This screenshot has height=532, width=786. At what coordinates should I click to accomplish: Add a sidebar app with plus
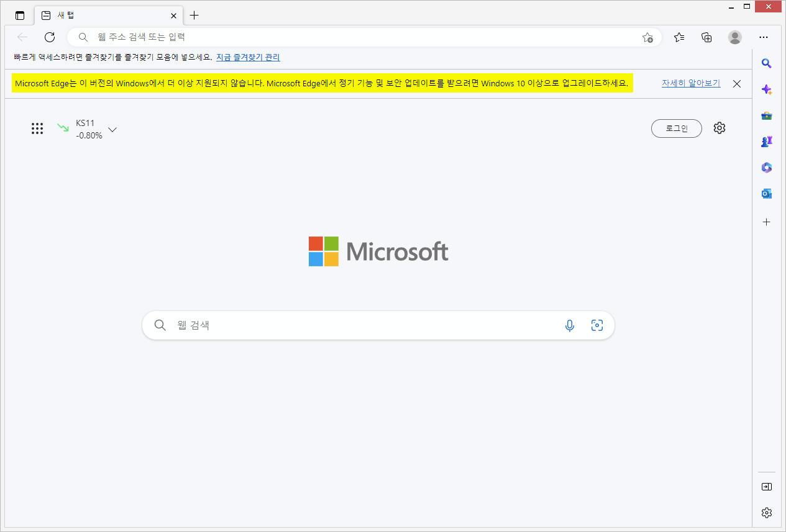click(x=767, y=222)
